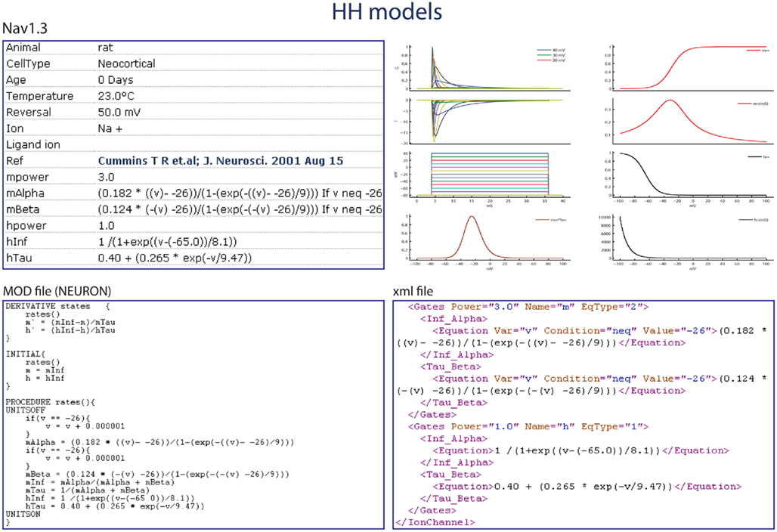The width and height of the screenshot is (777, 532).
Task: Click the 'Ligand ion' row label
Action: pyautogui.click(x=33, y=144)
